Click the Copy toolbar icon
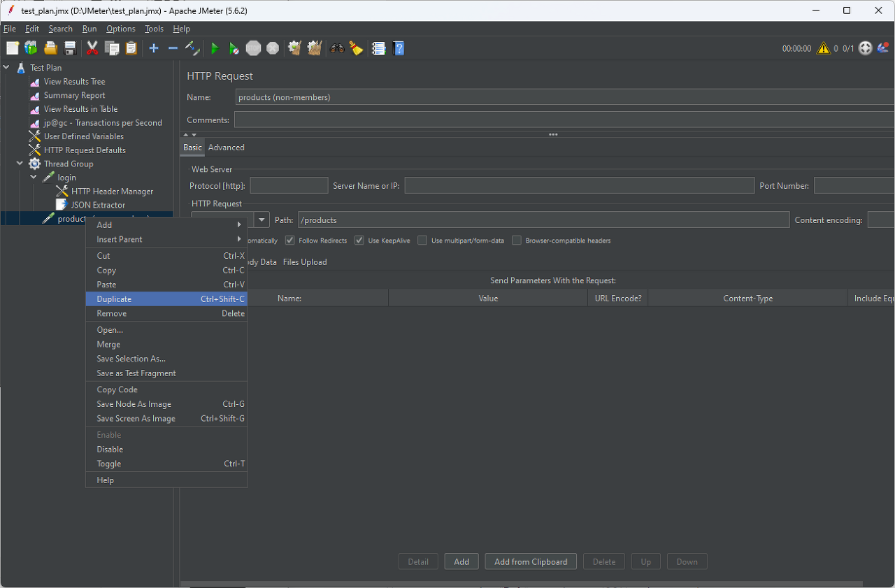 pos(112,48)
